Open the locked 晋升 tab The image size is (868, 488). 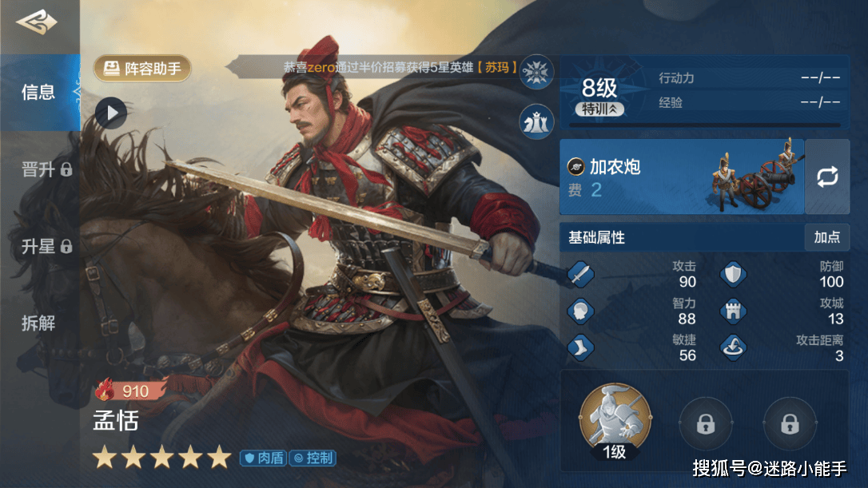(46, 169)
